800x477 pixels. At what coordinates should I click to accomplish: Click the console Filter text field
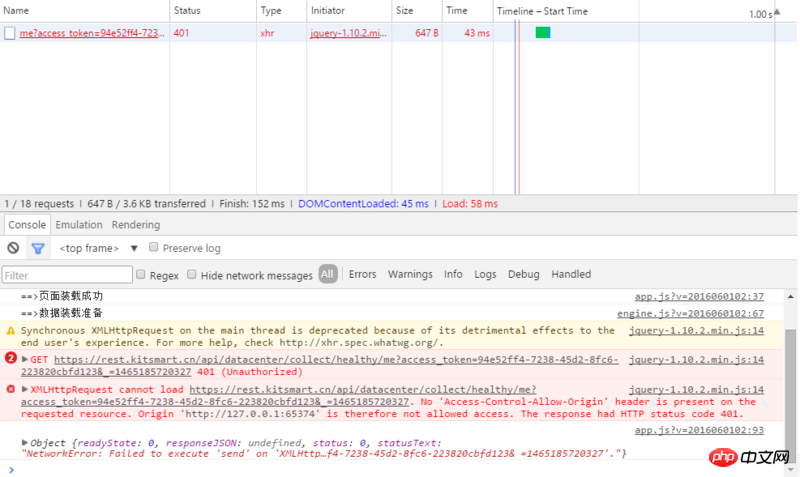[x=67, y=274]
